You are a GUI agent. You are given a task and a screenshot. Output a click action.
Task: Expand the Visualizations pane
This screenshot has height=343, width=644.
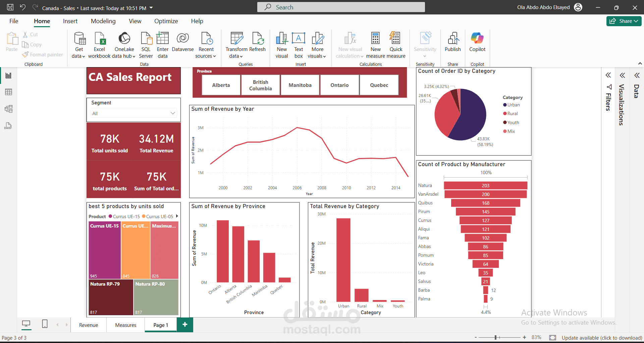(x=622, y=75)
